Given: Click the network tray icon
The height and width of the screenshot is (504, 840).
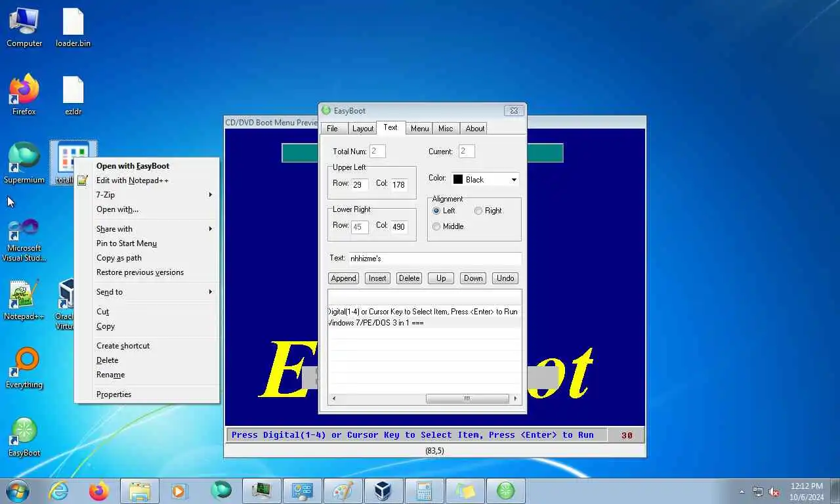Looking at the screenshot, I should pyautogui.click(x=758, y=492).
